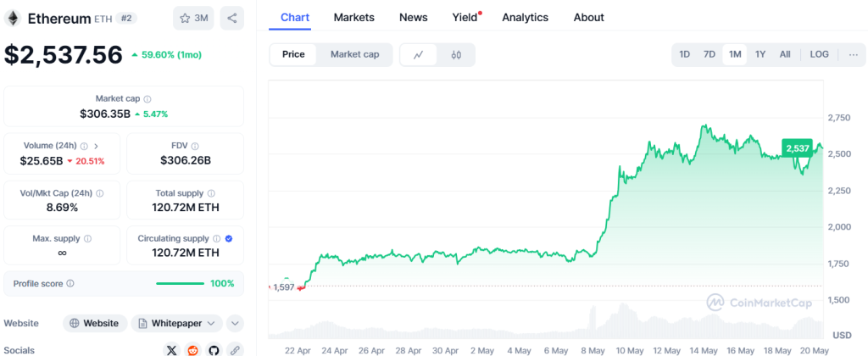Click the verified badge beside Circulating supply
The height and width of the screenshot is (356, 868).
(229, 239)
